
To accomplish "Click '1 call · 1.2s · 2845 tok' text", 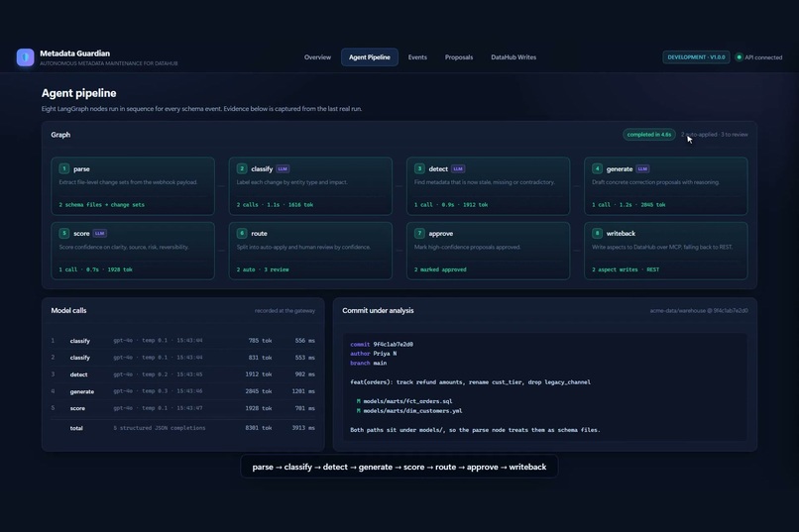I will coord(628,205).
